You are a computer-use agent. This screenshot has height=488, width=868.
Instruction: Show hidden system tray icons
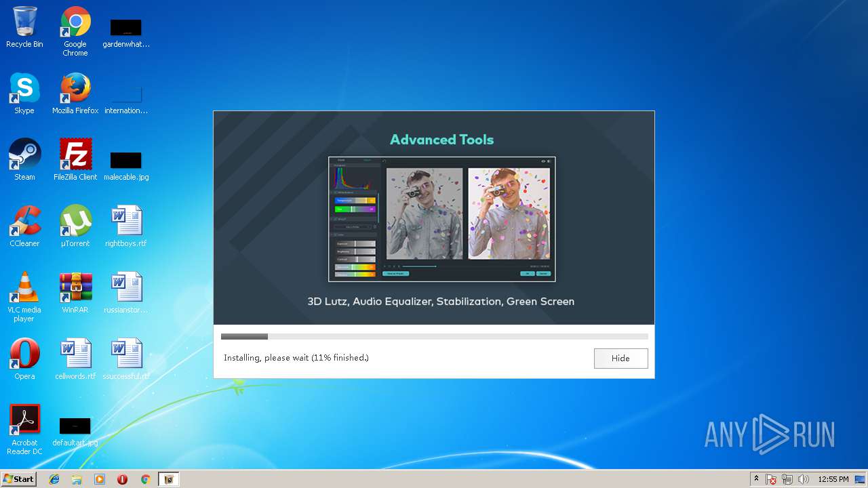(756, 479)
